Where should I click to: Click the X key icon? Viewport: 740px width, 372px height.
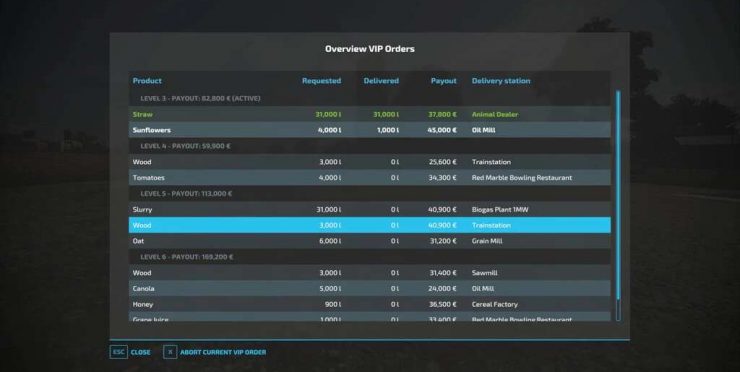pos(170,352)
